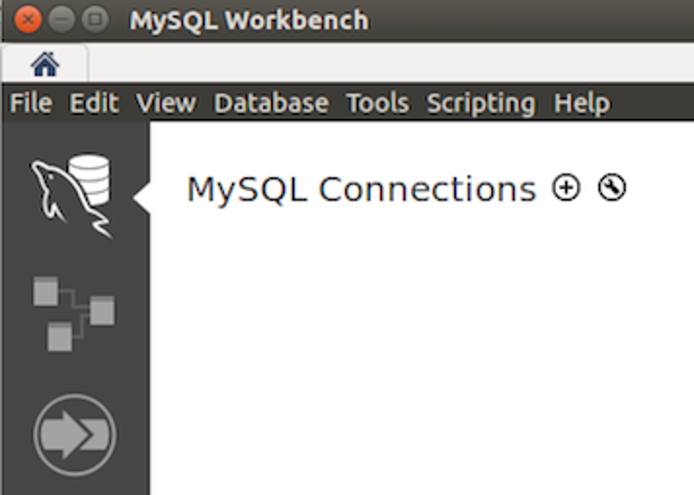Select the Home tab with house icon
This screenshot has width=694, height=495.
pyautogui.click(x=45, y=65)
